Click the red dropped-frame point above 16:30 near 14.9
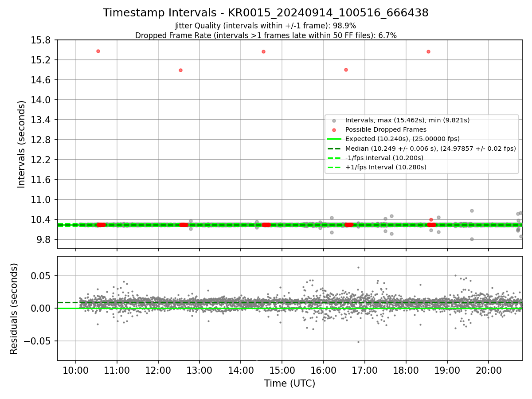The height and width of the screenshot is (399, 532). (346, 70)
